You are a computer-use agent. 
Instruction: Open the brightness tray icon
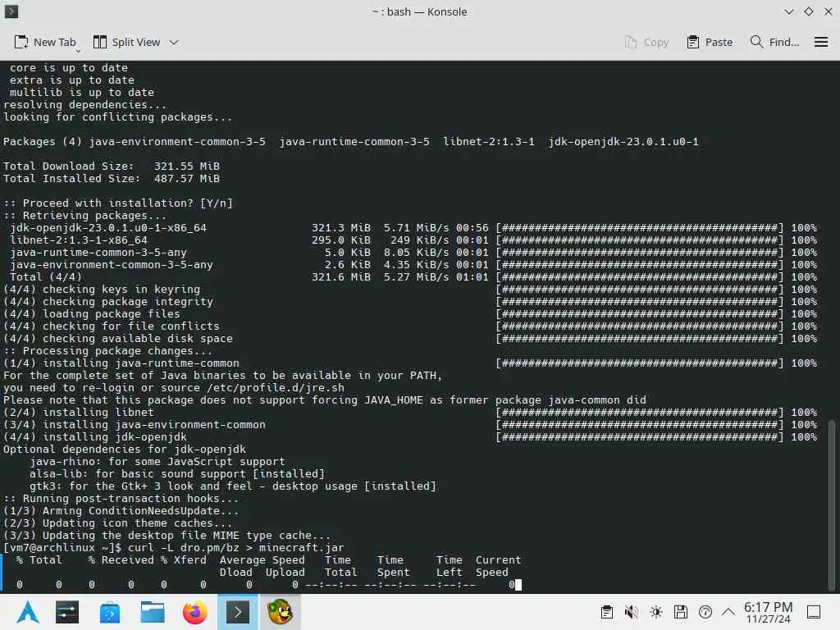coord(656,612)
